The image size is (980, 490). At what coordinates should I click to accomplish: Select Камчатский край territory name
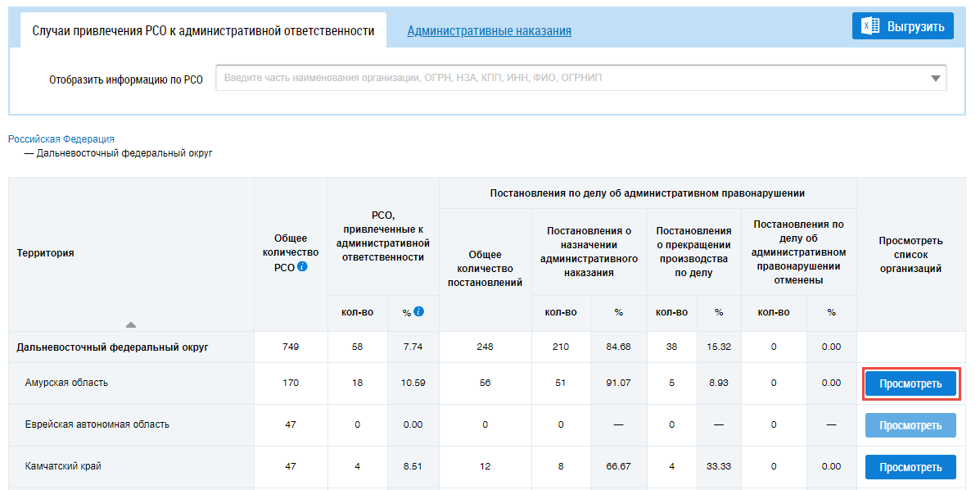click(x=63, y=466)
